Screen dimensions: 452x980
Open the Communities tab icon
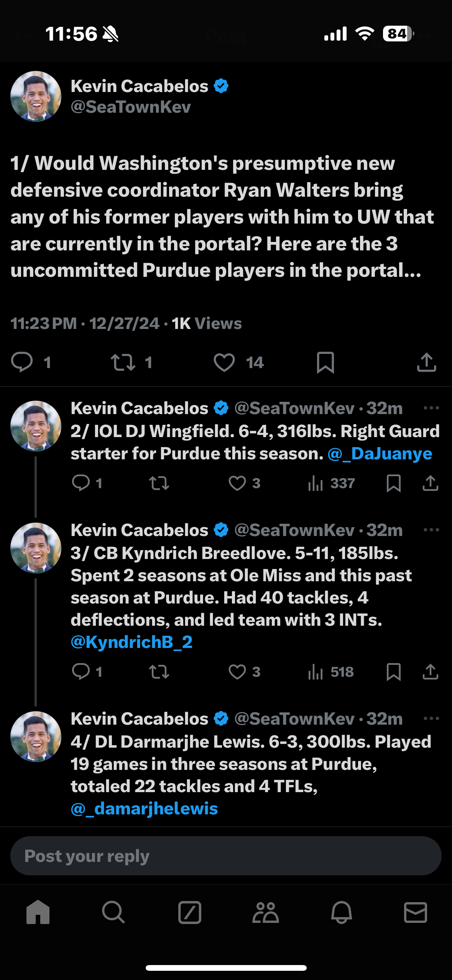(265, 912)
